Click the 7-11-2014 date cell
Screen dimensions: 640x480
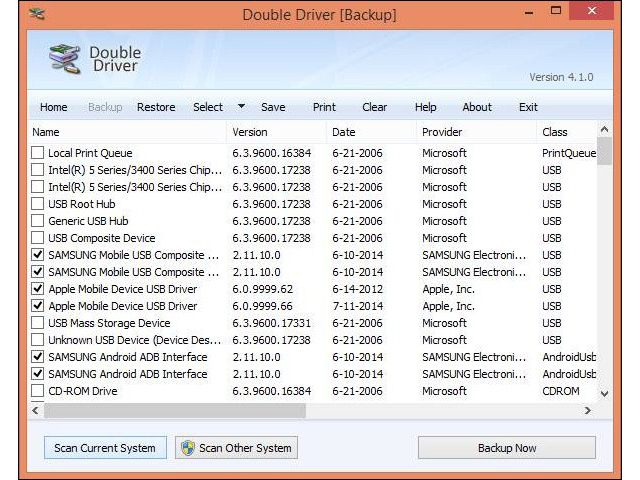pyautogui.click(x=358, y=306)
